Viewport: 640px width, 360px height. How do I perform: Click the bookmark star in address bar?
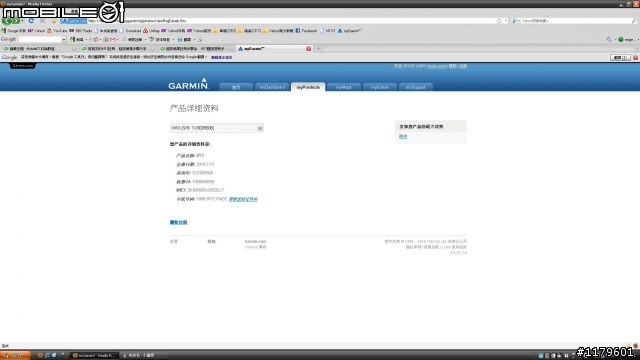click(x=499, y=20)
